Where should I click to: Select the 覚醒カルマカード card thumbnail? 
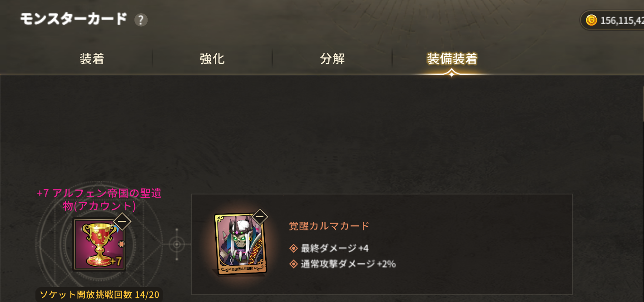[x=240, y=244]
